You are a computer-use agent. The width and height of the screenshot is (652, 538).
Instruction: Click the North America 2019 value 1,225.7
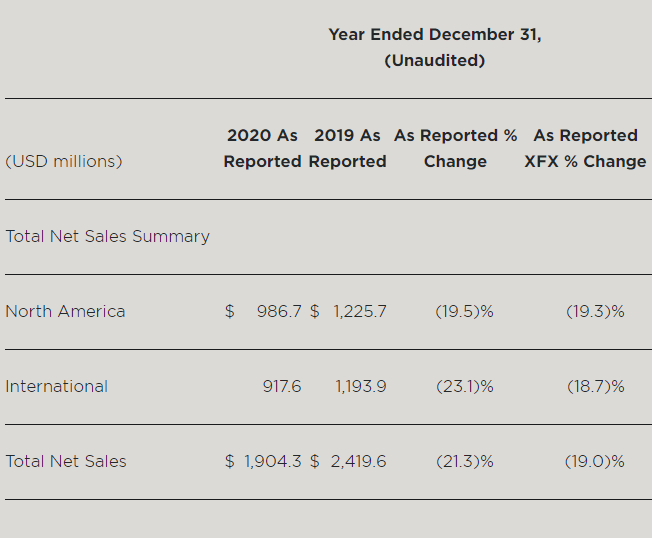pyautogui.click(x=359, y=311)
